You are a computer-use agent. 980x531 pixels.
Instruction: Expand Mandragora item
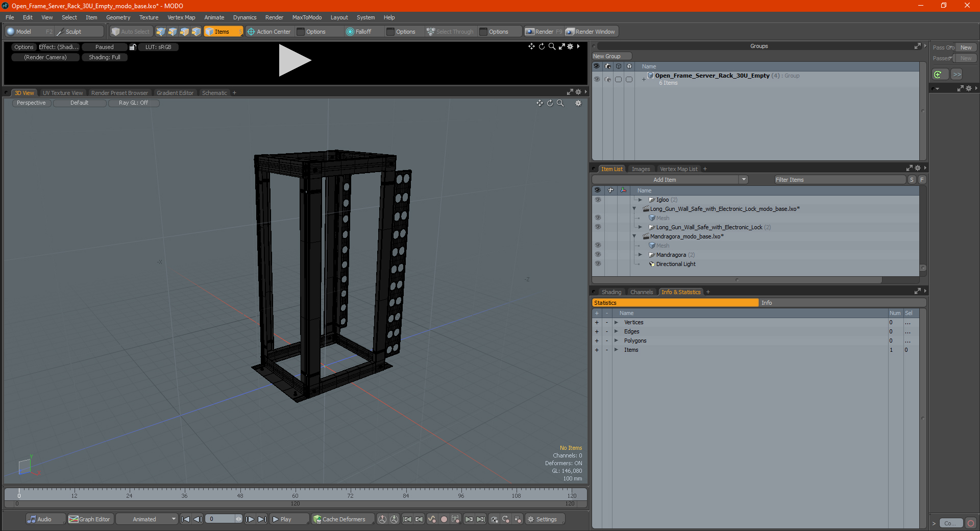coord(640,255)
